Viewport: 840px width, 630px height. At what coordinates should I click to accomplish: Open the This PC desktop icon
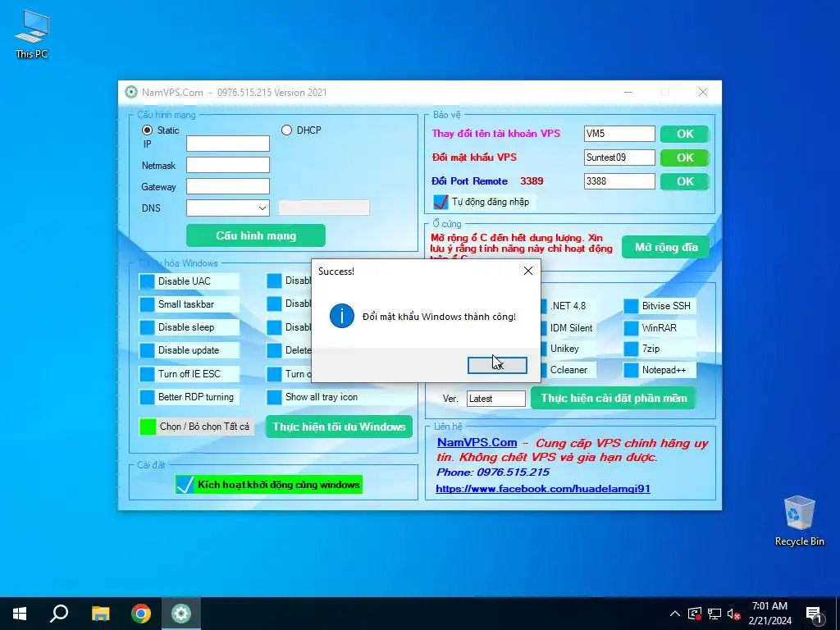32,34
